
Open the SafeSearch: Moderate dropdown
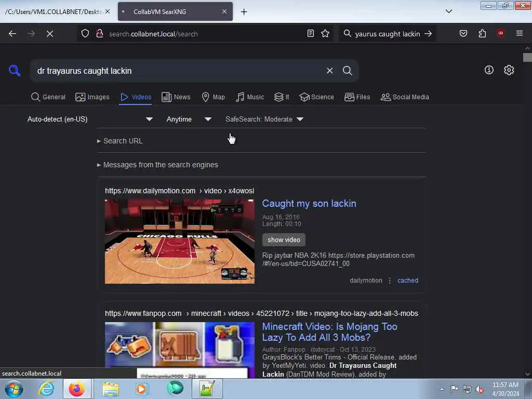click(264, 119)
